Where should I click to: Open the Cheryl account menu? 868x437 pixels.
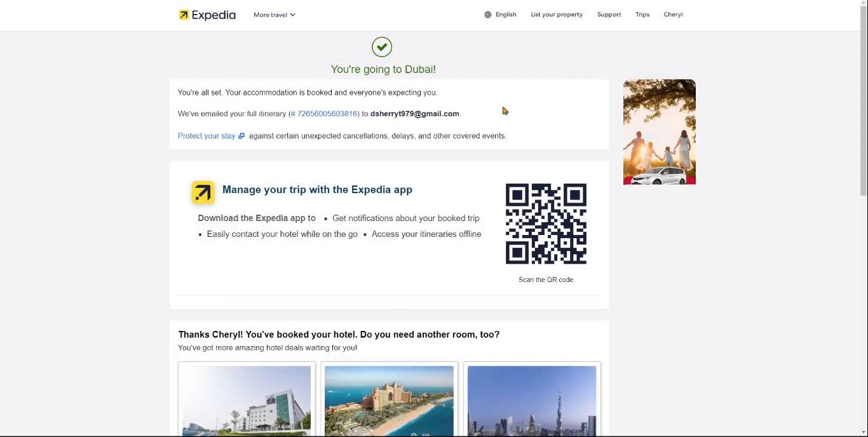673,15
